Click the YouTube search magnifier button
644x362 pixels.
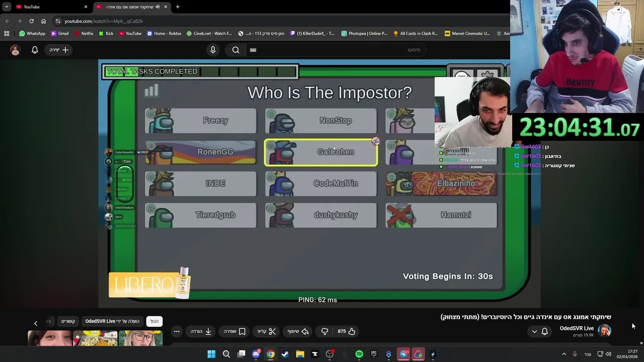235,50
